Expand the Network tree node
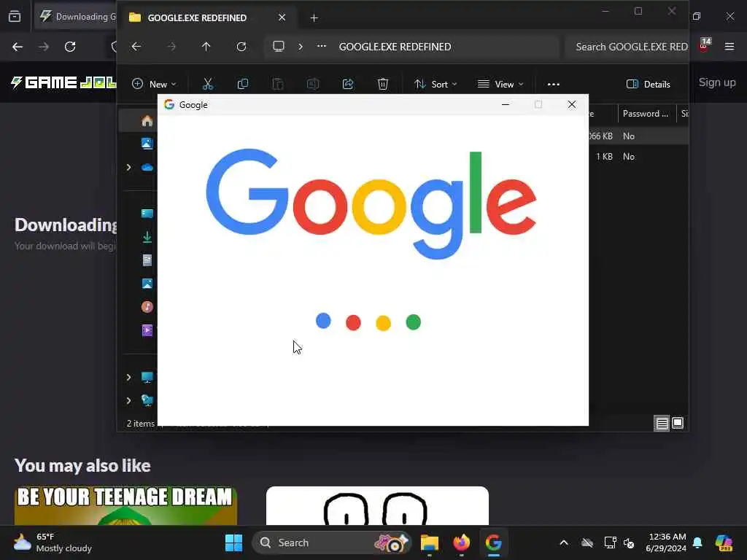This screenshot has height=560, width=747. click(128, 400)
